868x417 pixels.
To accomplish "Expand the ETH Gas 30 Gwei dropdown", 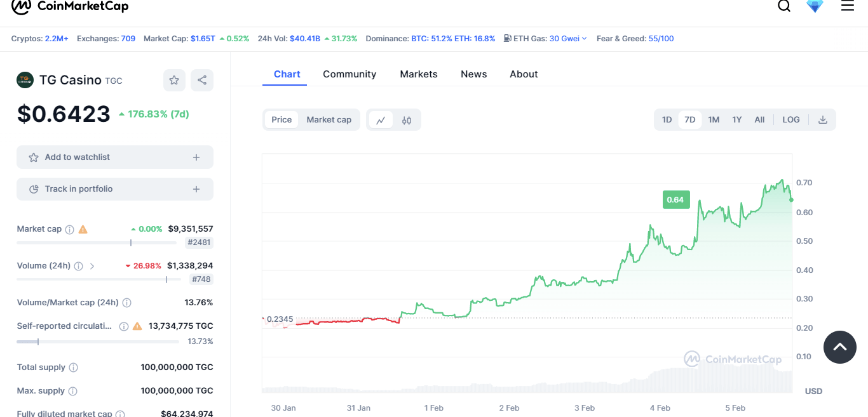I will (x=569, y=39).
